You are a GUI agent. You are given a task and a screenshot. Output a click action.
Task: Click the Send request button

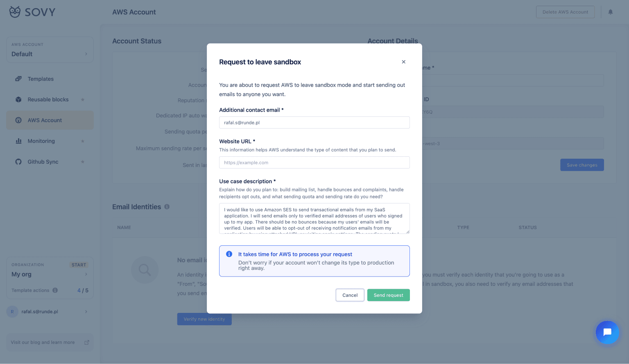(388, 295)
